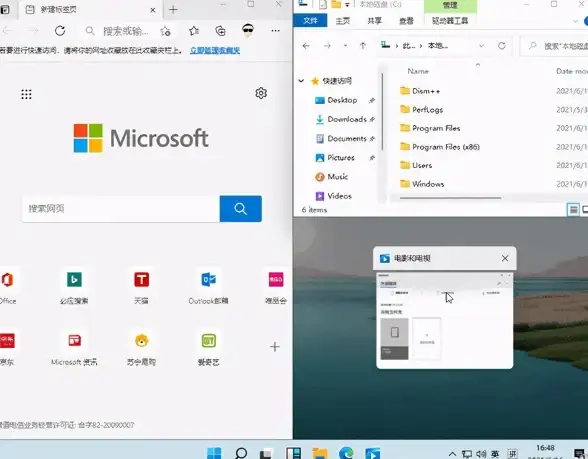
Task: Select the Dism++ folder
Action: (426, 91)
